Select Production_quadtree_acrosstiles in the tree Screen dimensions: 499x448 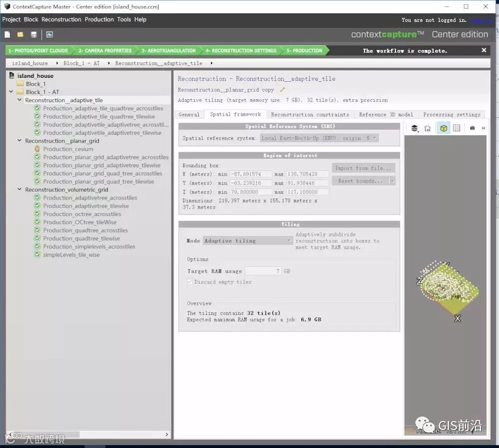85,230
